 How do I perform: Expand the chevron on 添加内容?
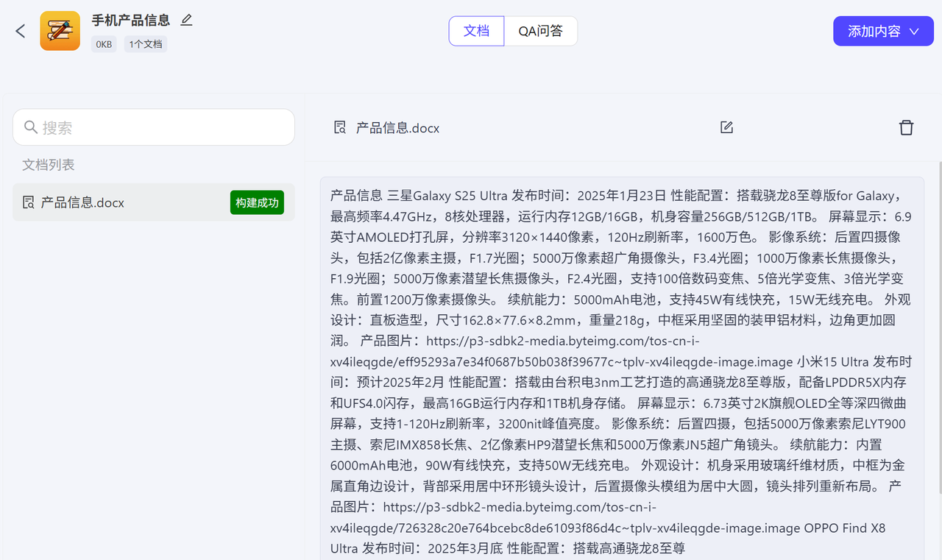915,32
